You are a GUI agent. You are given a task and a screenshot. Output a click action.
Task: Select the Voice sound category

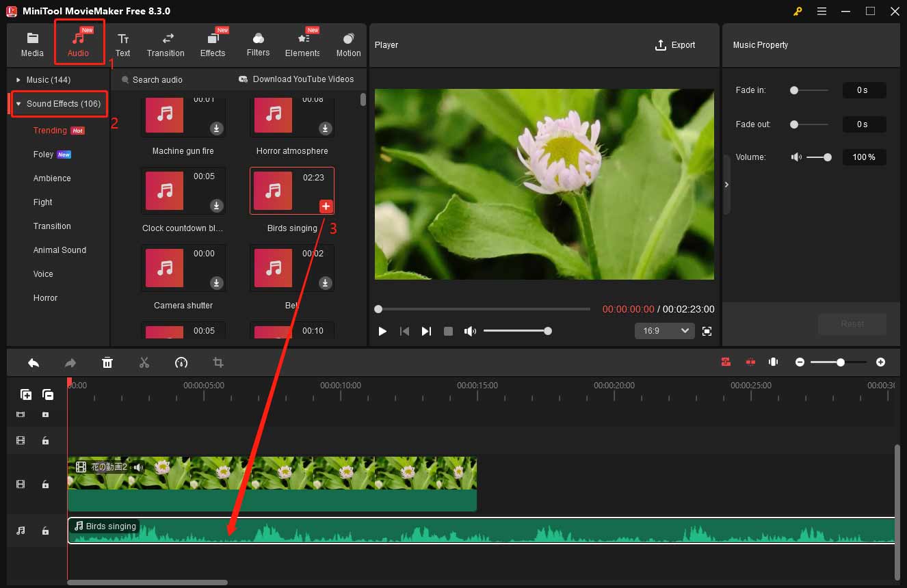click(x=43, y=274)
